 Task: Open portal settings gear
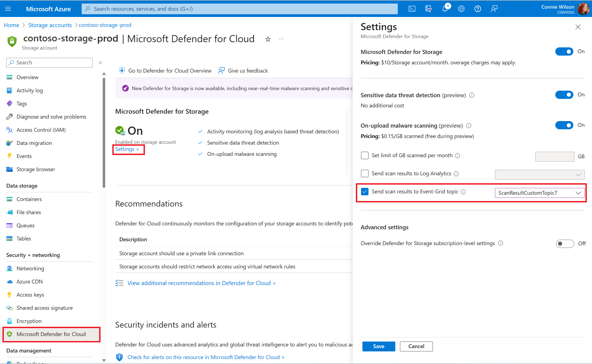461,9
